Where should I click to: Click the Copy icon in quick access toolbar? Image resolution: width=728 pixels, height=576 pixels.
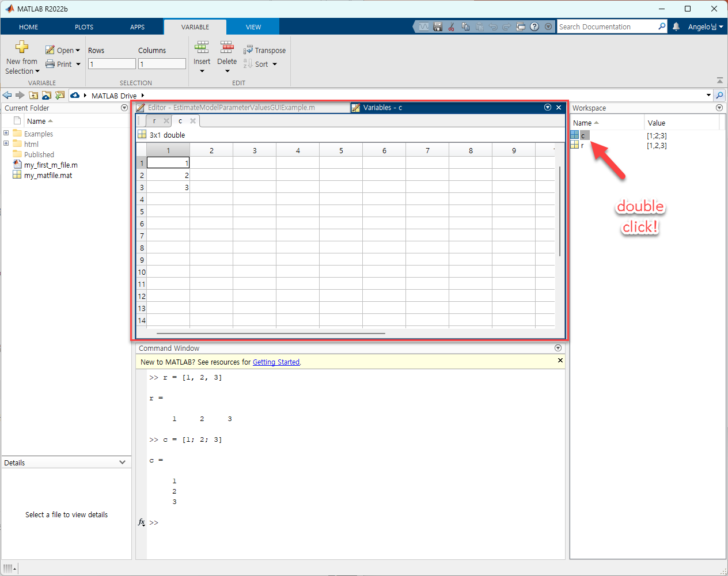(x=465, y=26)
